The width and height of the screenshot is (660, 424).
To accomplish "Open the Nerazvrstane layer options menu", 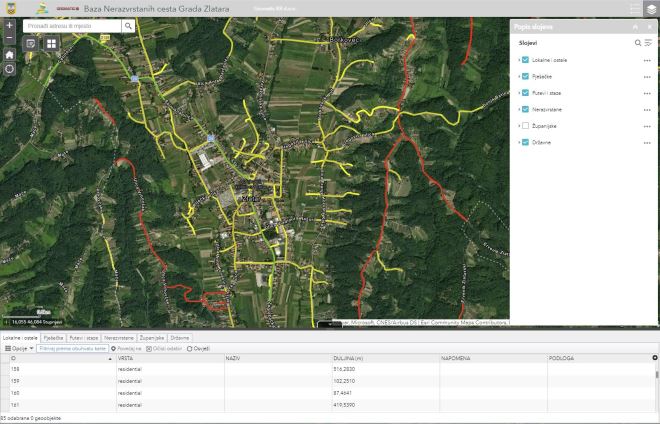I will tap(647, 109).
